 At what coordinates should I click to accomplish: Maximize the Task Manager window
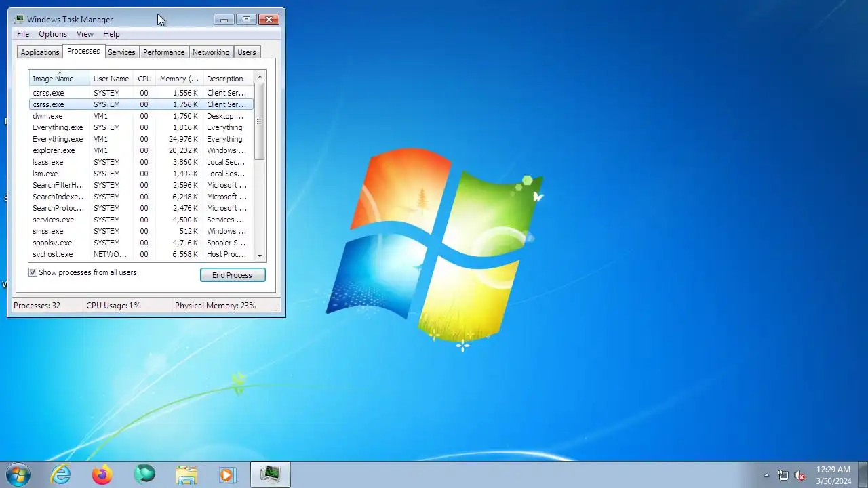click(x=246, y=20)
